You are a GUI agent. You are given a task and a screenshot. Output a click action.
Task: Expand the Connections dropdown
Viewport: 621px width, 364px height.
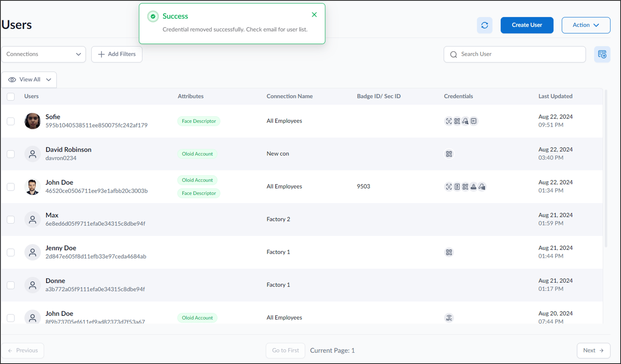(x=44, y=54)
